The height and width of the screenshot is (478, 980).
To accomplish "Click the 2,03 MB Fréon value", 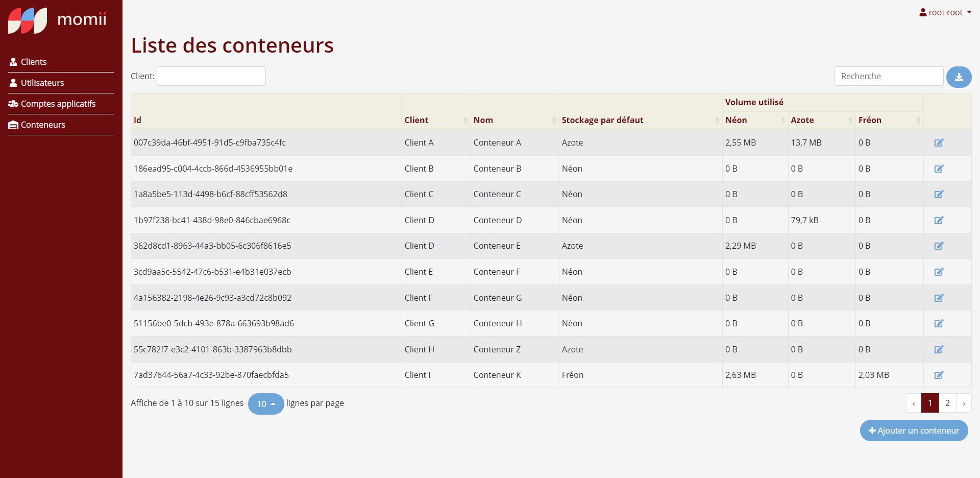I will [874, 375].
